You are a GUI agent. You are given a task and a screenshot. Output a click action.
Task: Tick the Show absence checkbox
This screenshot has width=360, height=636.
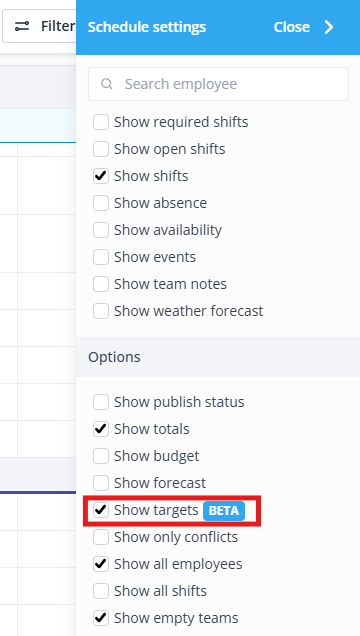(101, 203)
